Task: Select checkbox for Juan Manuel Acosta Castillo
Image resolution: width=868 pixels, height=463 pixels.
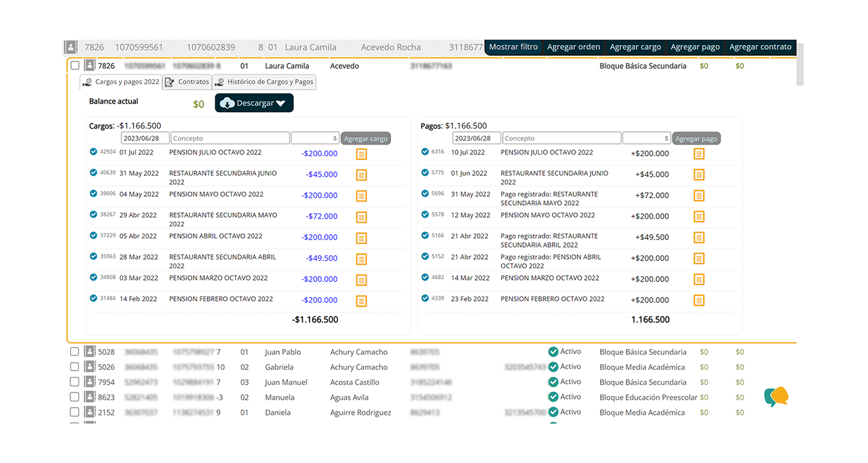Action: click(x=75, y=382)
